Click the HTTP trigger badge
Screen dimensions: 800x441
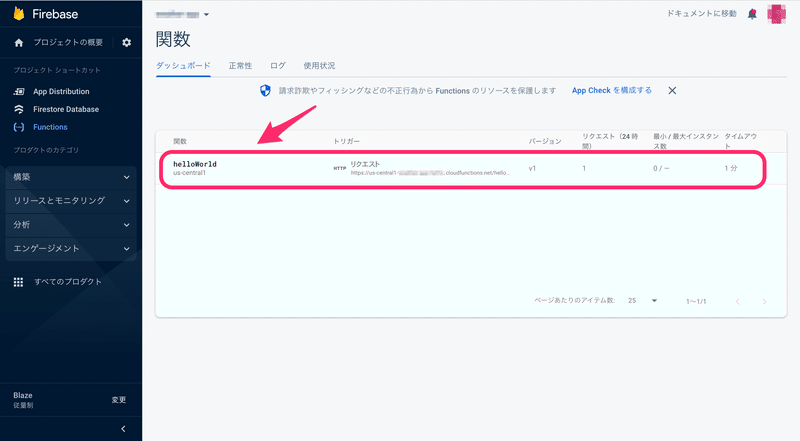pyautogui.click(x=340, y=168)
